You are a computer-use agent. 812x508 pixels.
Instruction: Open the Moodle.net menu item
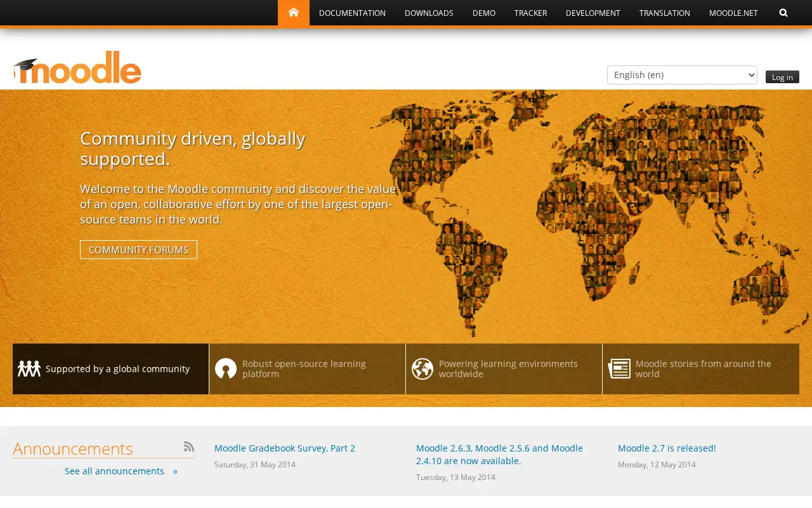click(733, 13)
